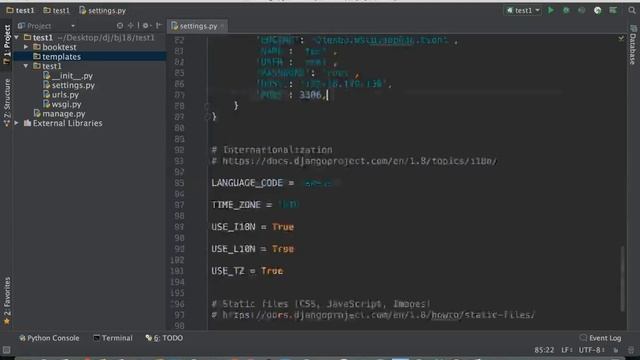
Task: Click the collapse-all icon in Project panel header
Action: click(131, 26)
